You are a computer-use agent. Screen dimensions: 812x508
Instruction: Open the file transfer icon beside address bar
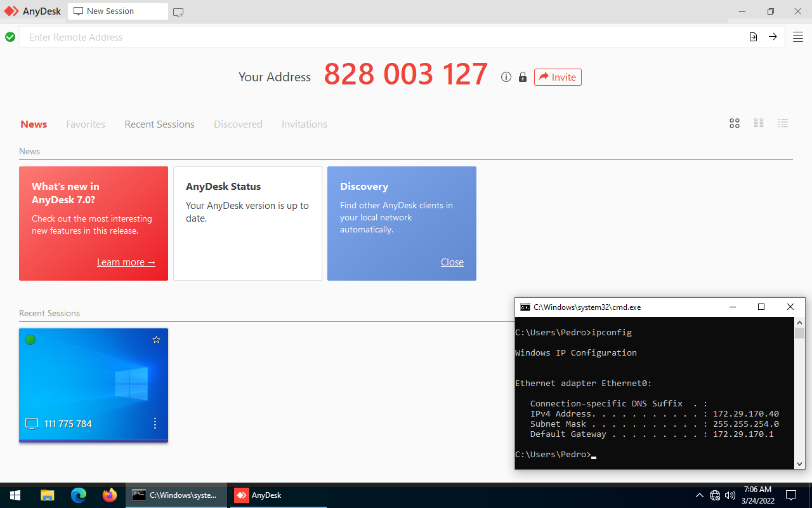pyautogui.click(x=752, y=37)
